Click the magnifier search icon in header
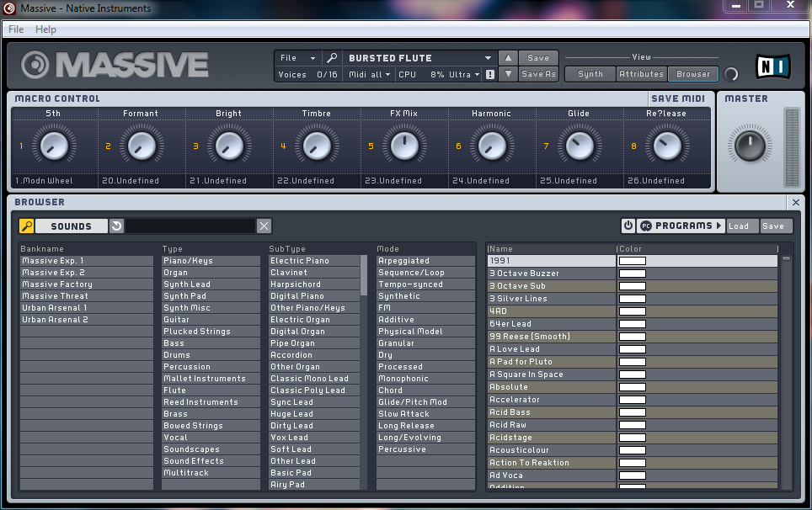Image resolution: width=812 pixels, height=510 pixels. [x=332, y=57]
